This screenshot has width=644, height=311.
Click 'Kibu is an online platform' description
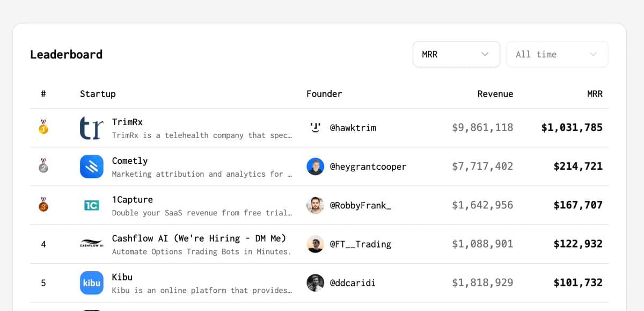202,291
